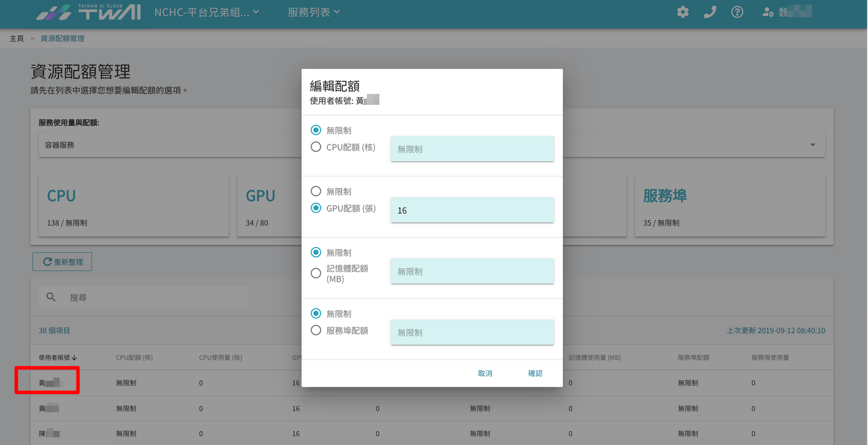The width and height of the screenshot is (868, 445).
Task: Click the search magnifier icon
Action: [52, 297]
